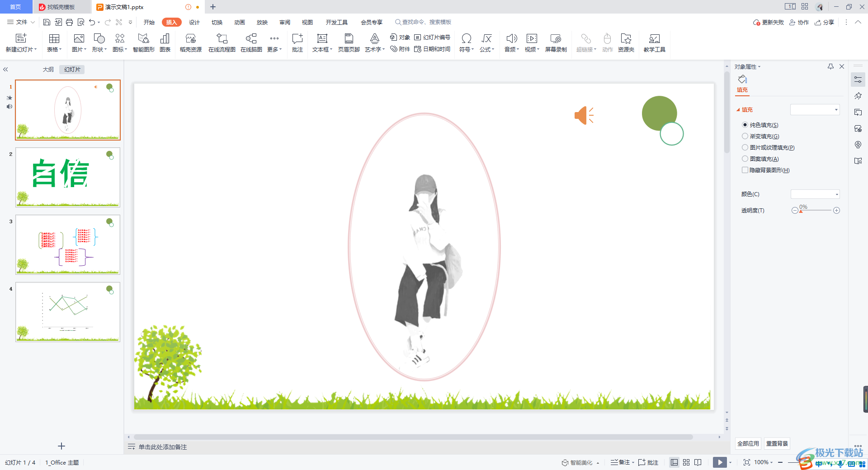The image size is (868, 470).
Task: Open the 颜色 color swatch picker
Action: pos(815,194)
